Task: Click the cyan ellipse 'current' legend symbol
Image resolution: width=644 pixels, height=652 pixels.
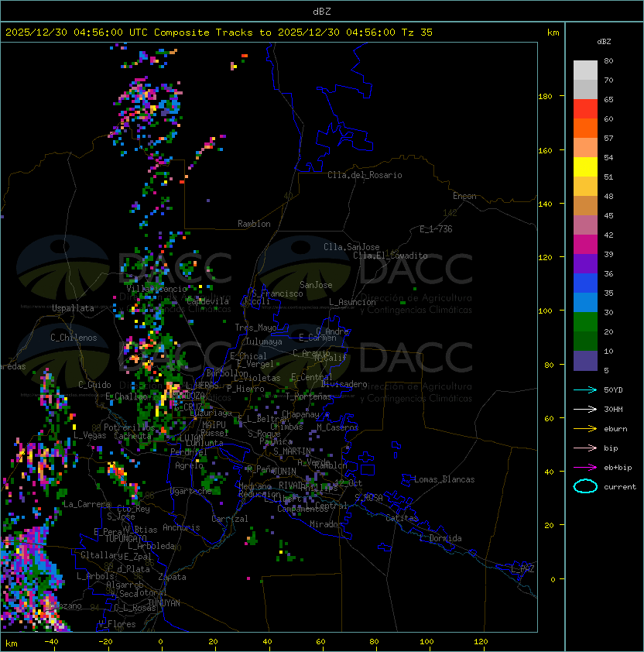Action: (585, 486)
